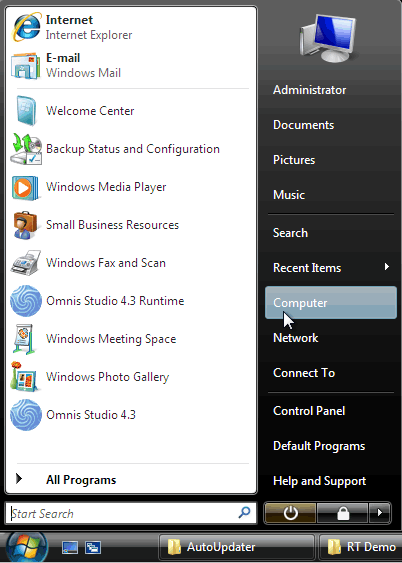The width and height of the screenshot is (402, 563).
Task: Launch Windows Mail E-mail icon
Action: pos(25,66)
